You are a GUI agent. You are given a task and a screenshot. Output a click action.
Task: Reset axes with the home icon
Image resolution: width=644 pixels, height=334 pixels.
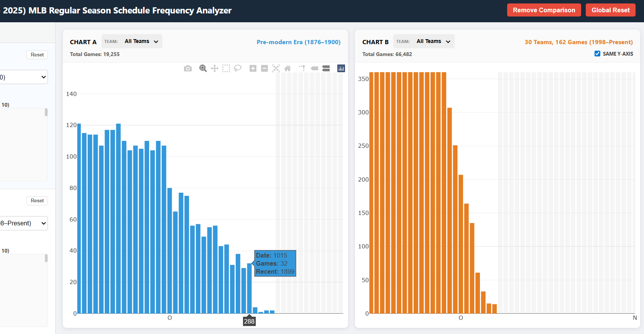point(287,68)
